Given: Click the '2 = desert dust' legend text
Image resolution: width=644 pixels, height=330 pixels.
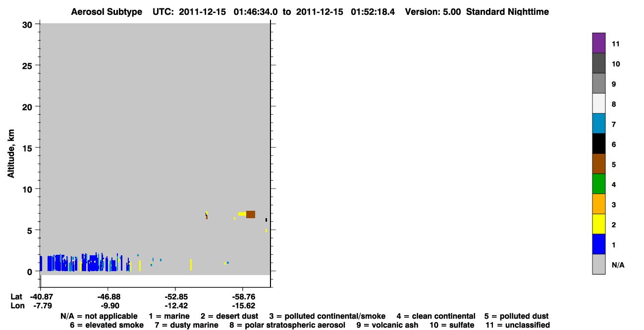Looking at the screenshot, I should pyautogui.click(x=230, y=316).
